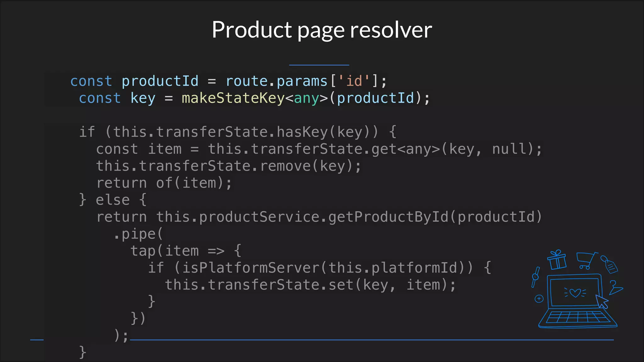The height and width of the screenshot is (362, 644).
Task: Click the 'id' string literal
Action: click(354, 81)
